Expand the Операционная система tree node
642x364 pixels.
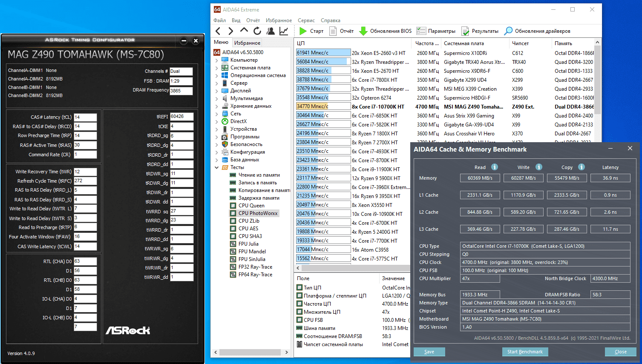[x=217, y=75]
